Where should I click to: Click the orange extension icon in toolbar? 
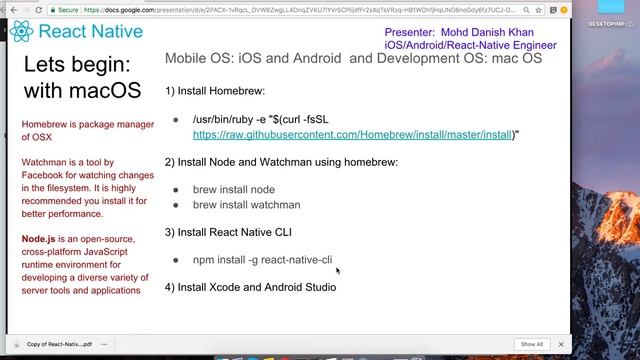tap(564, 10)
